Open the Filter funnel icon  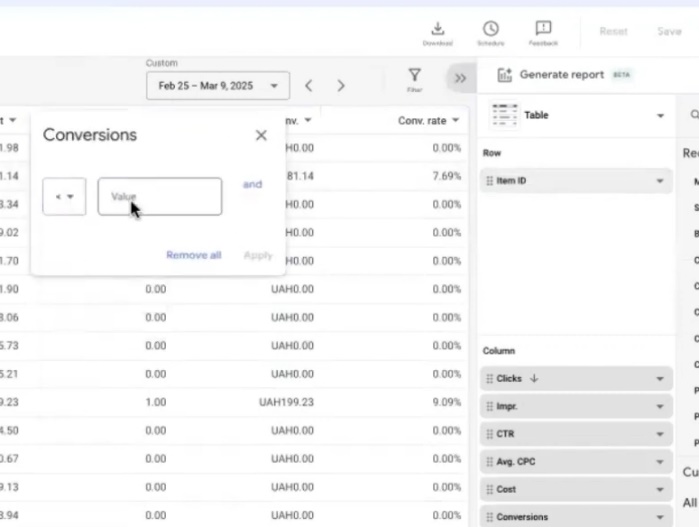(414, 77)
